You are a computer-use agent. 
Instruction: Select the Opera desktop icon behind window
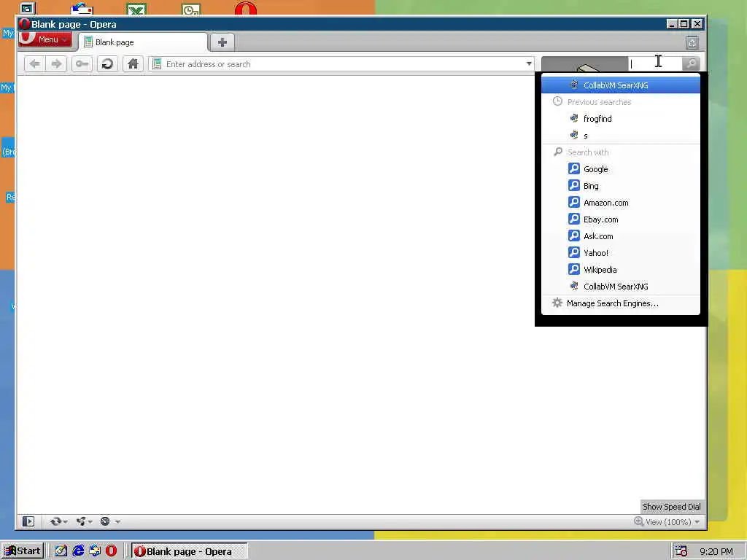tap(246, 9)
